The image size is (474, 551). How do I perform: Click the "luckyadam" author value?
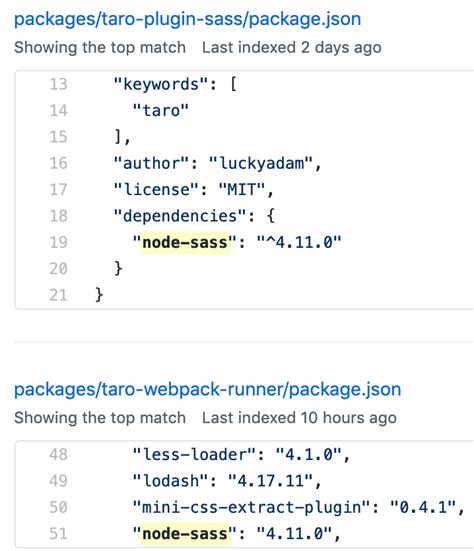tap(261, 163)
